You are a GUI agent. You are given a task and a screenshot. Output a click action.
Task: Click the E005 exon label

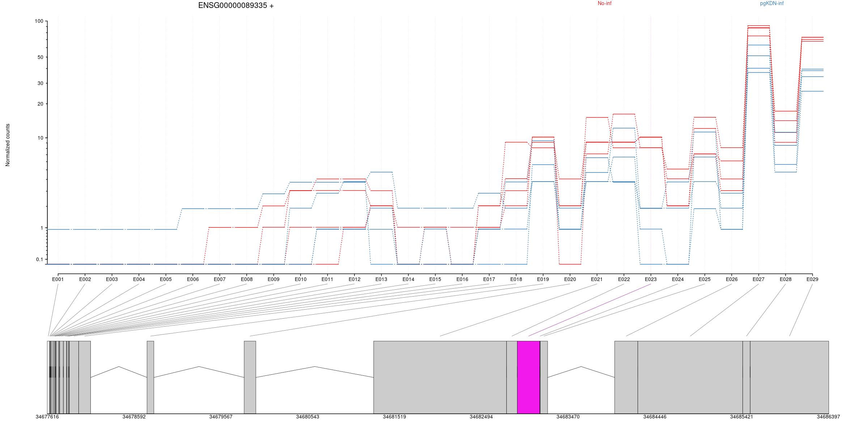coord(166,279)
